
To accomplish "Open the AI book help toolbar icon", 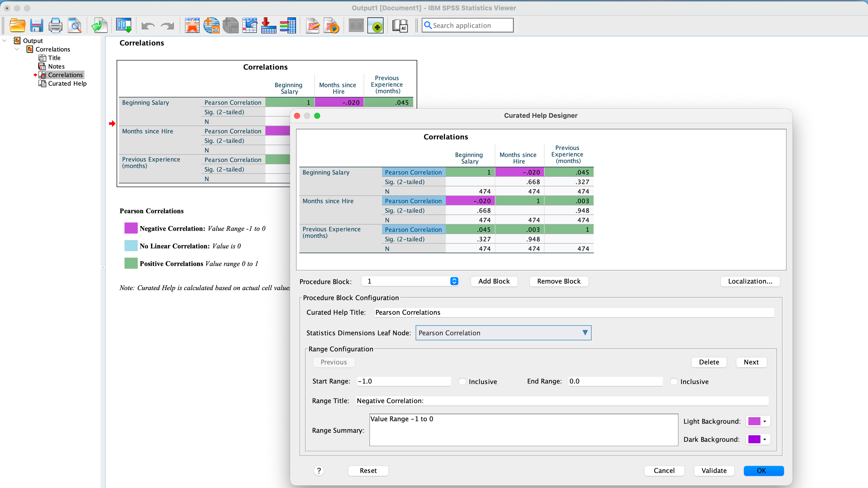I will [400, 25].
